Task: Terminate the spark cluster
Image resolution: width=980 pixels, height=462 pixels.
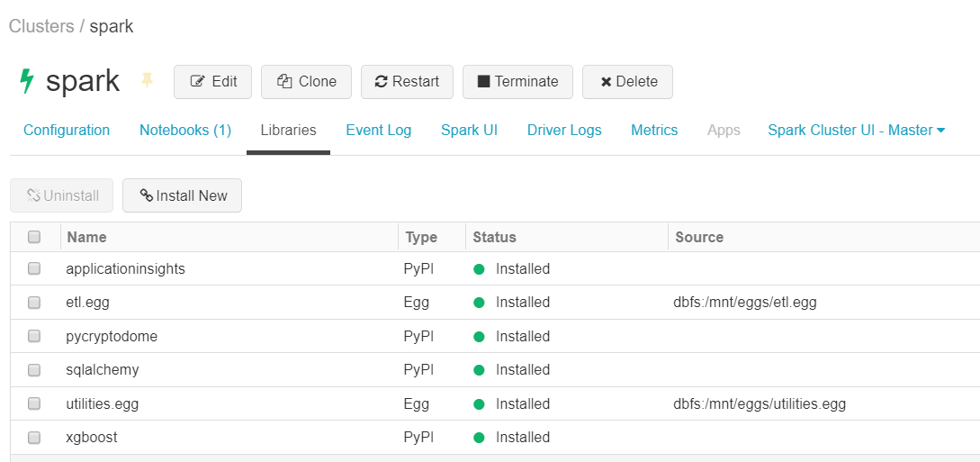Action: point(517,81)
